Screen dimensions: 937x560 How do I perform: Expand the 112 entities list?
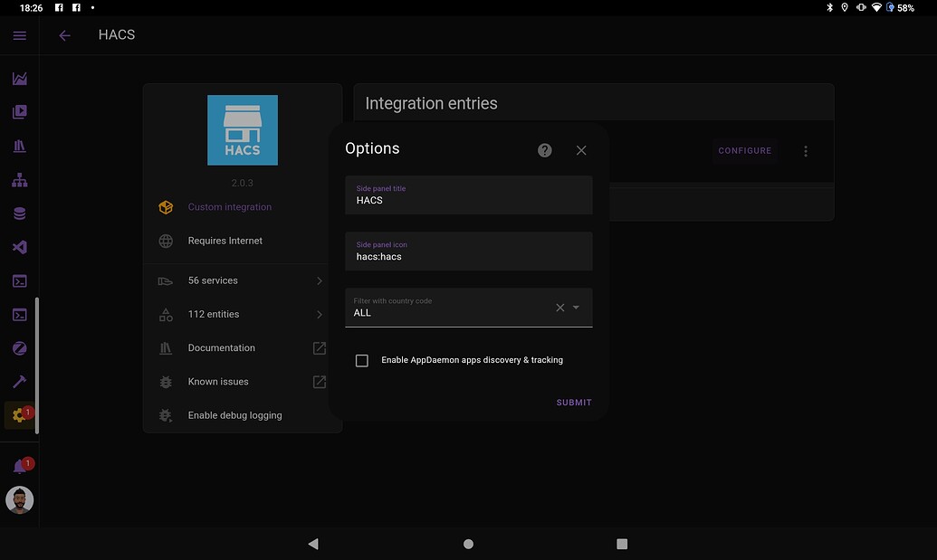(x=242, y=314)
